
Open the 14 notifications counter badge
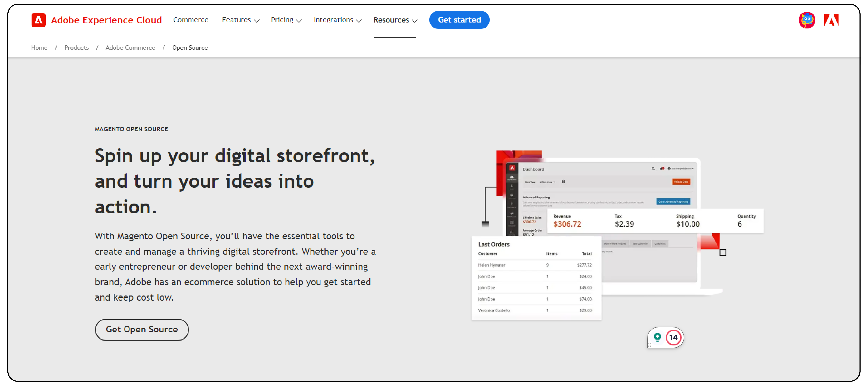[673, 337]
